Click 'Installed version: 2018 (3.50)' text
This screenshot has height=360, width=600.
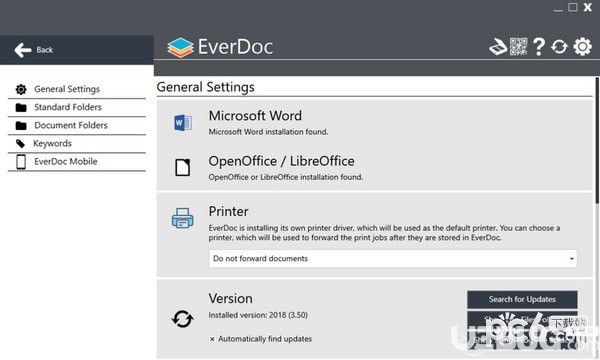pyautogui.click(x=258, y=315)
